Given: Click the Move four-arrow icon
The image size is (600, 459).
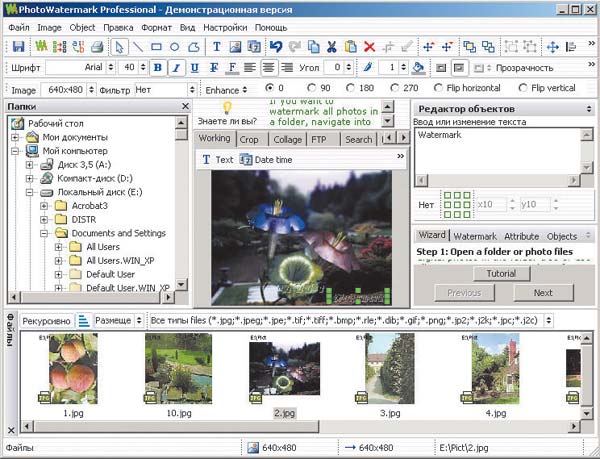Looking at the screenshot, I should [553, 47].
